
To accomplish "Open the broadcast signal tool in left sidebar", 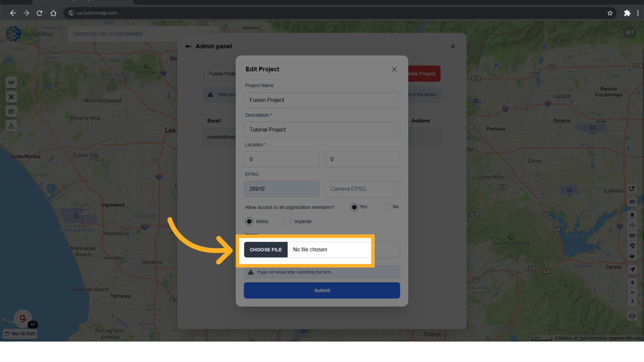I will coord(11,82).
